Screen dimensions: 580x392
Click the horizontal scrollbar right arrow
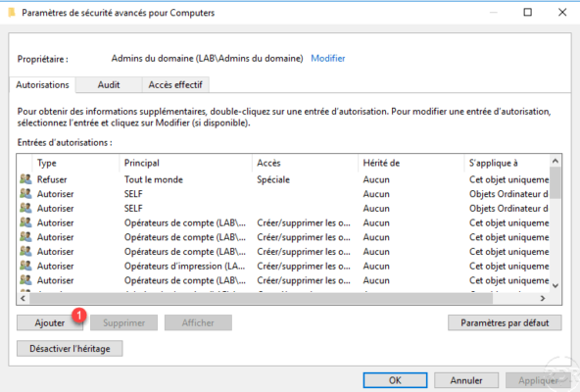tap(543, 298)
